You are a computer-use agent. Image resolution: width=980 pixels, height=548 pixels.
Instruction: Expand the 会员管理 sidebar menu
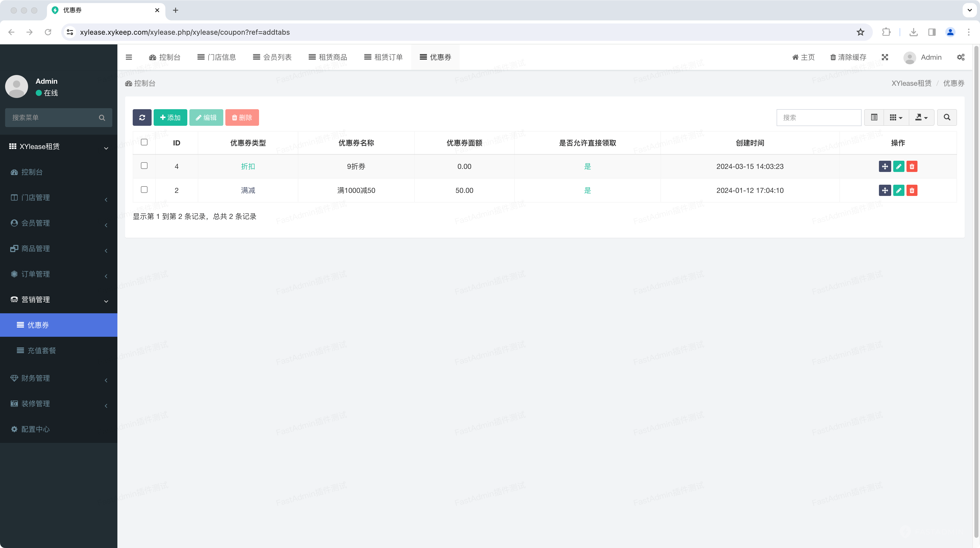(x=59, y=223)
